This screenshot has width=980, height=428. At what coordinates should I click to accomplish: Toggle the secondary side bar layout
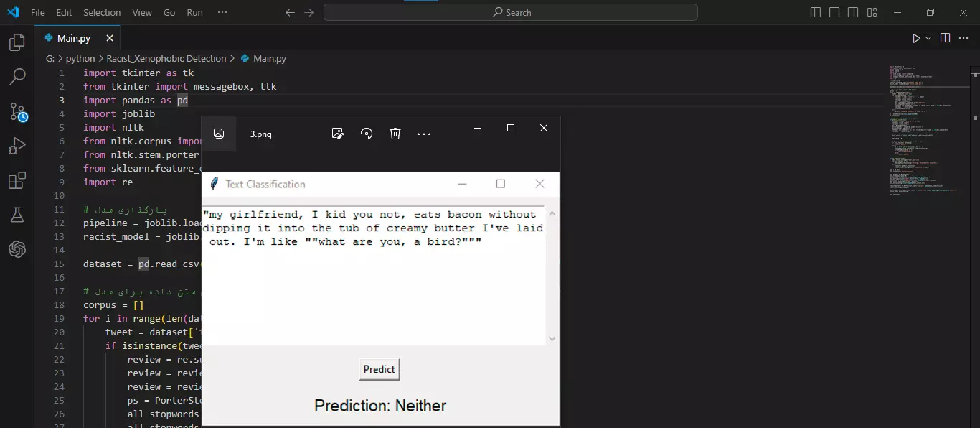coord(853,12)
